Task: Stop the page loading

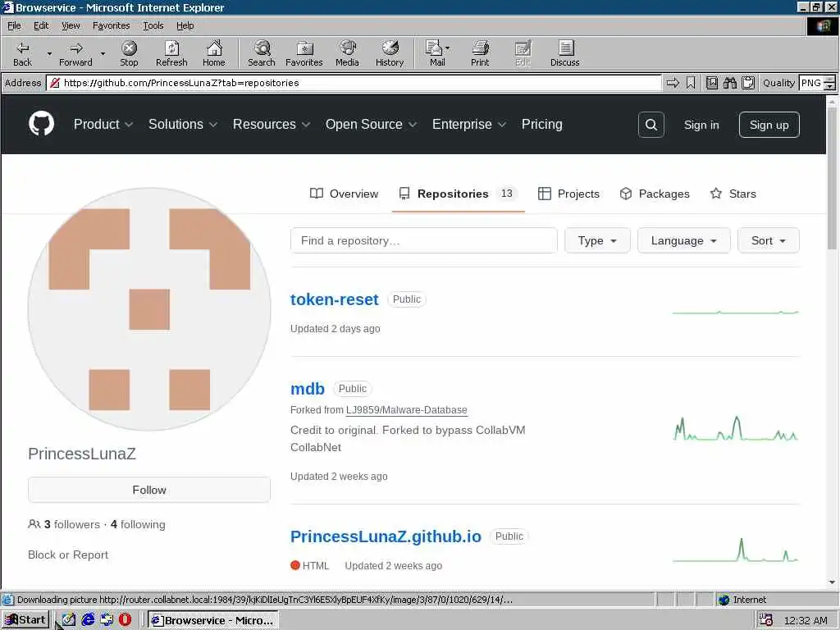Action: pyautogui.click(x=129, y=53)
